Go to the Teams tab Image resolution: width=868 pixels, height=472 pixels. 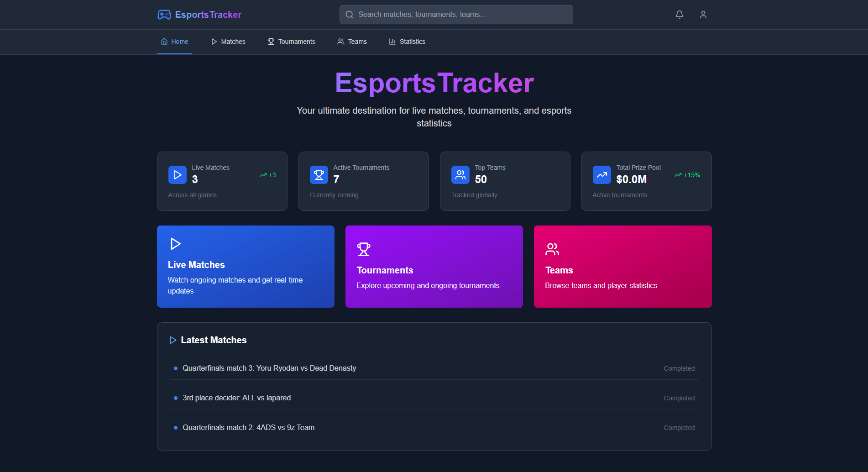tap(352, 42)
